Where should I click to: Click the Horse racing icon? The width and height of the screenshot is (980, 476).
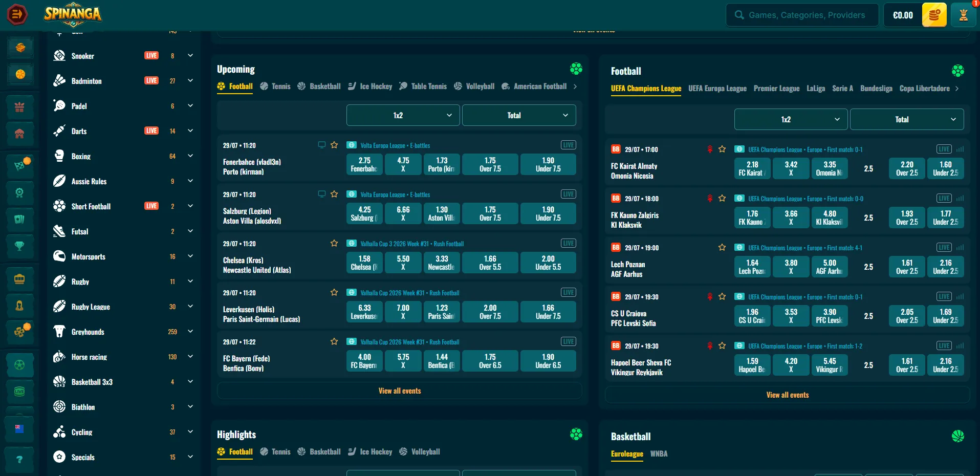point(59,357)
